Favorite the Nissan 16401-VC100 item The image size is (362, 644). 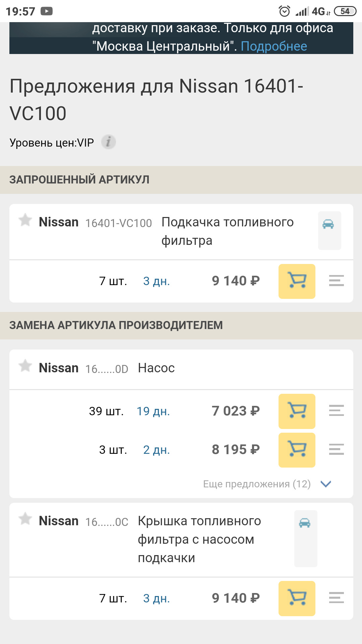[25, 220]
